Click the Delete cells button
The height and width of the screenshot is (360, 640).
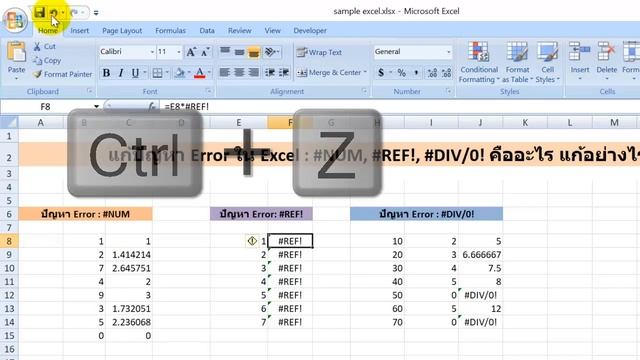tap(607, 60)
